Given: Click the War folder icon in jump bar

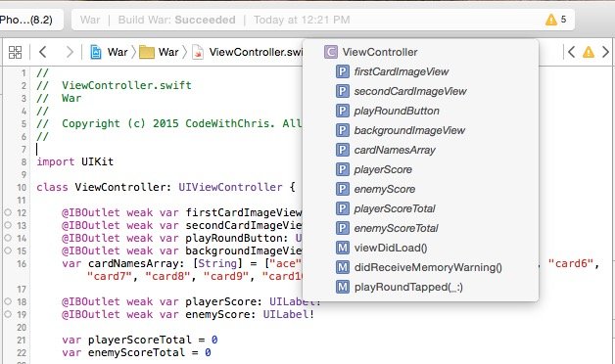Looking at the screenshot, I should (x=147, y=52).
